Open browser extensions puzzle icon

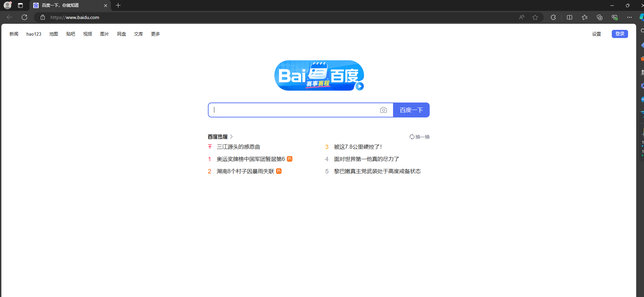click(553, 17)
